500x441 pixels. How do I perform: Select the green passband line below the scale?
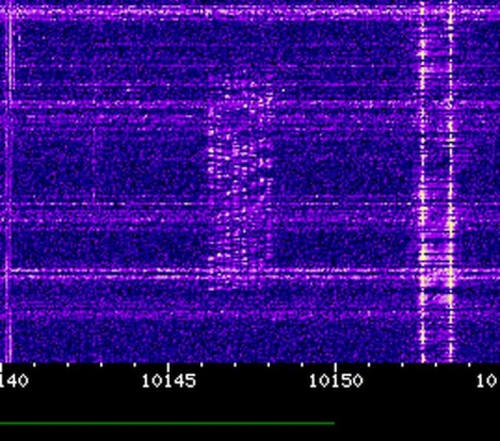click(x=167, y=423)
